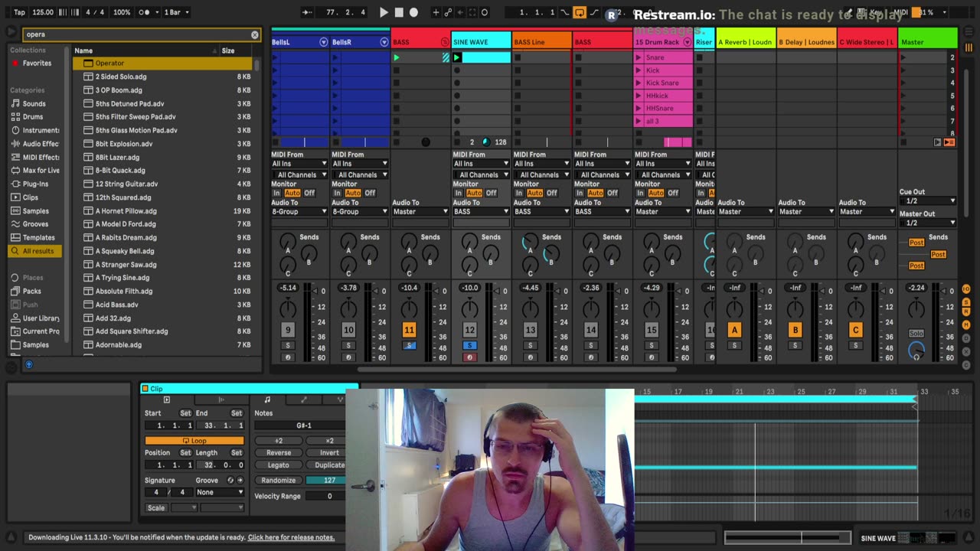
Task: Open Audio To dropdown on SINE WAVE track
Action: click(481, 212)
